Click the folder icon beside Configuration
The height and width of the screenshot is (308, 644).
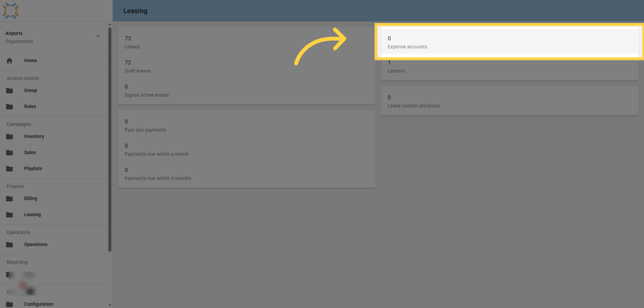click(9, 304)
